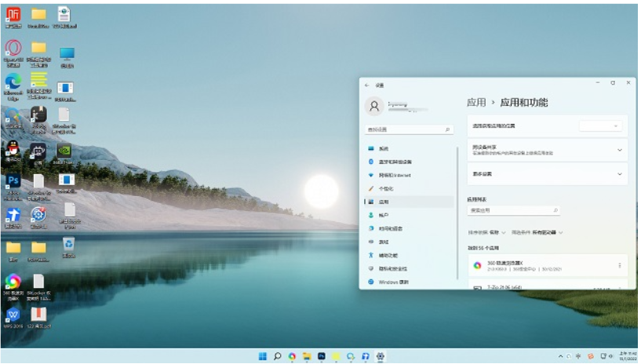Expand the 跨设备共享 section
641x364 pixels.
coord(619,149)
